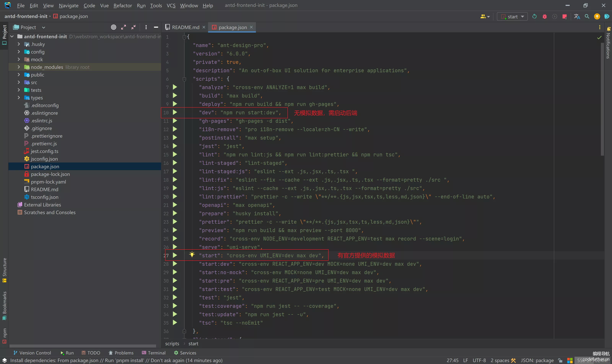The width and height of the screenshot is (612, 364).
Task: Collapse all in Project panel
Action: pos(133,27)
